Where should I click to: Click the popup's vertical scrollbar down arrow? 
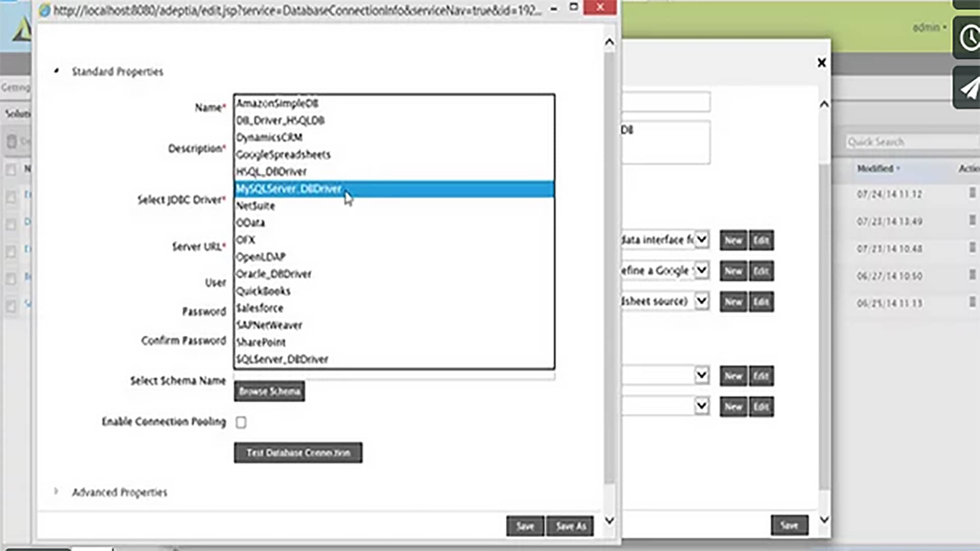(609, 520)
